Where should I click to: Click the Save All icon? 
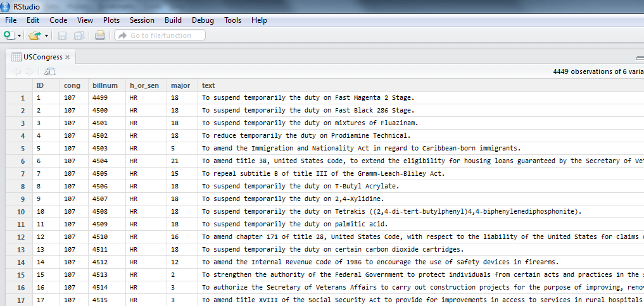click(79, 35)
